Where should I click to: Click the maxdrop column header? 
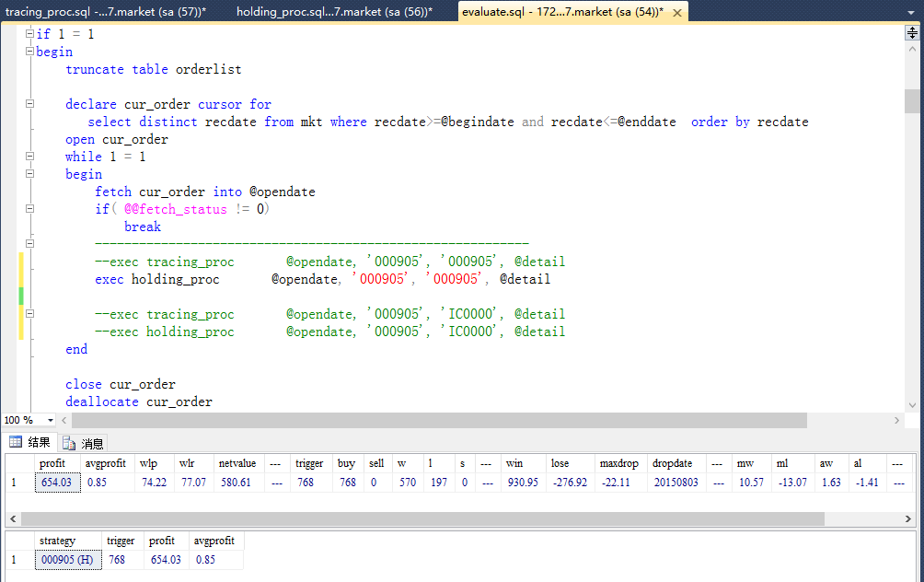(618, 463)
